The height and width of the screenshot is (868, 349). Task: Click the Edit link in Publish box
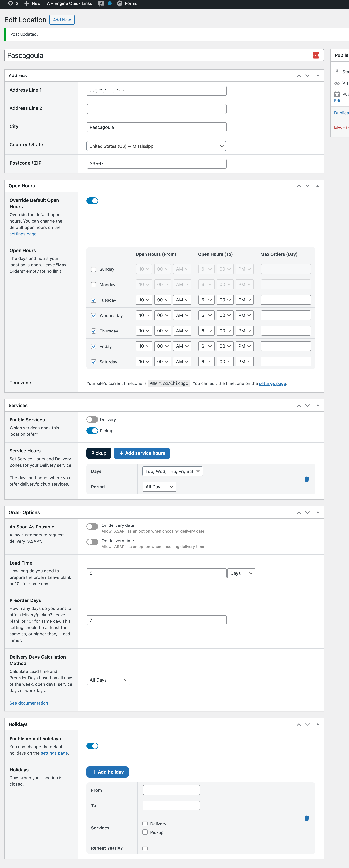point(338,101)
